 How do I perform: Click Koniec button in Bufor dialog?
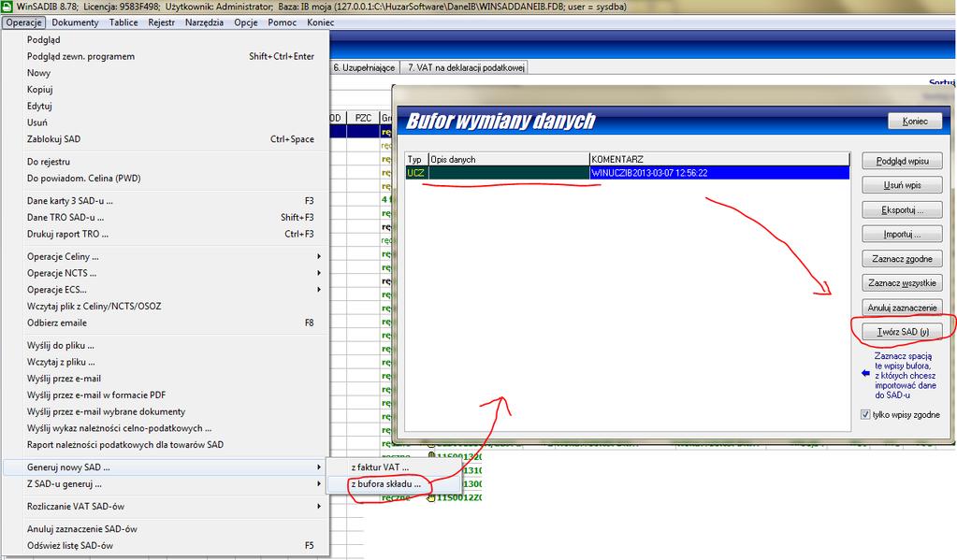914,122
